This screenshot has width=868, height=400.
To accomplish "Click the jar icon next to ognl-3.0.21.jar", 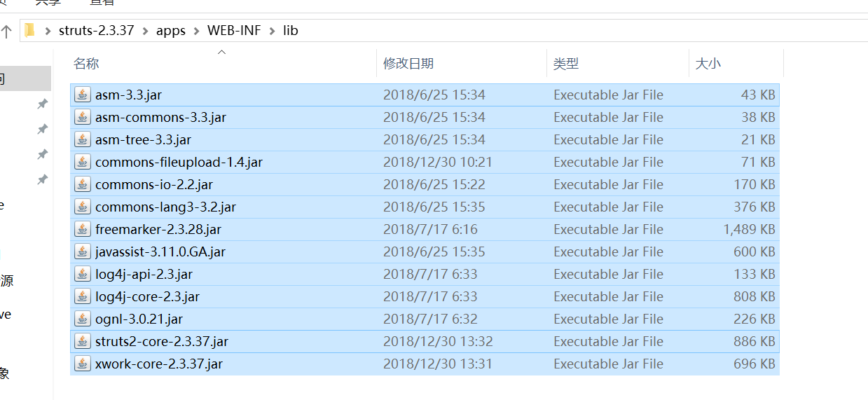I will click(83, 319).
